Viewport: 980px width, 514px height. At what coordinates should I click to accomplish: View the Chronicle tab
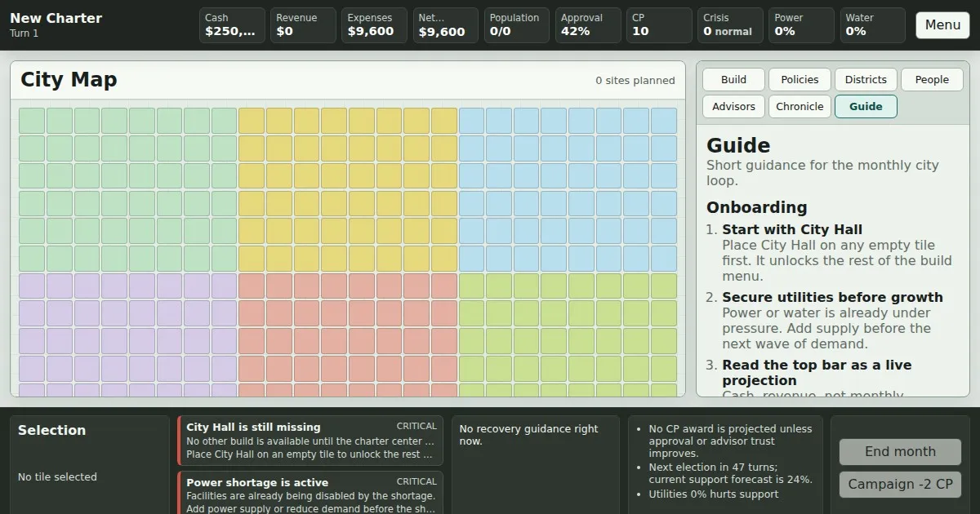point(800,106)
